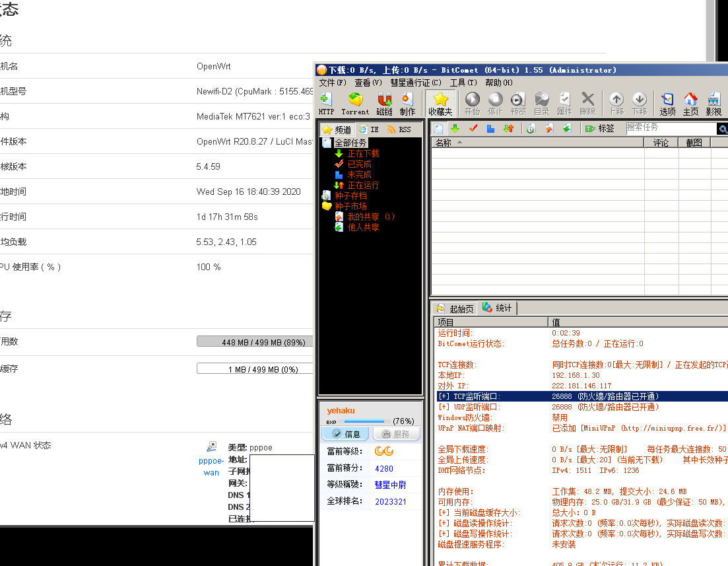Switch to the IE sidebar tab

pos(369,129)
